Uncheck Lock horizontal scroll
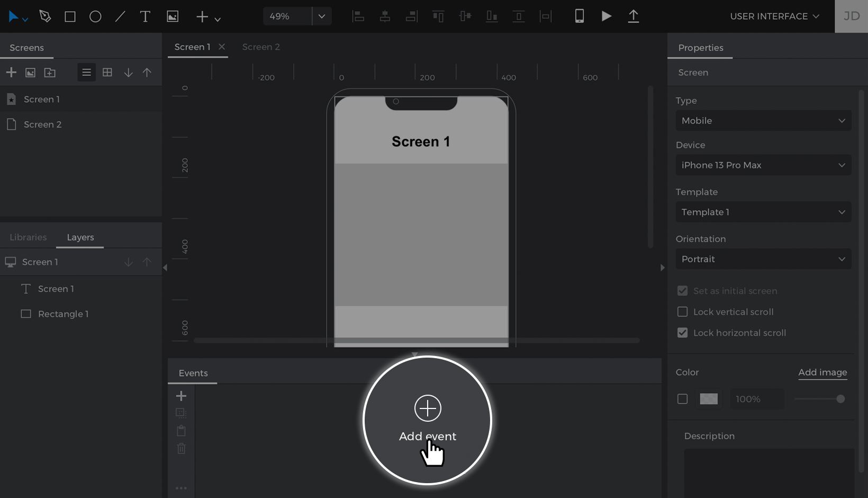This screenshot has height=498, width=868. pyautogui.click(x=683, y=333)
